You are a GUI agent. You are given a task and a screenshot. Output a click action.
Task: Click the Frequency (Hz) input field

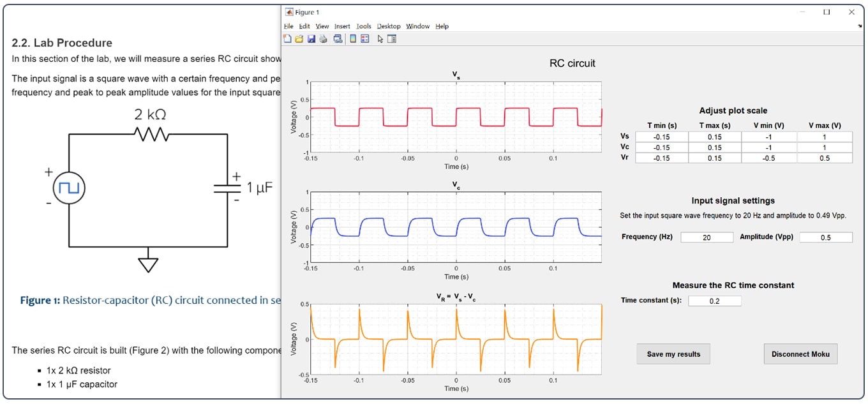tap(707, 237)
